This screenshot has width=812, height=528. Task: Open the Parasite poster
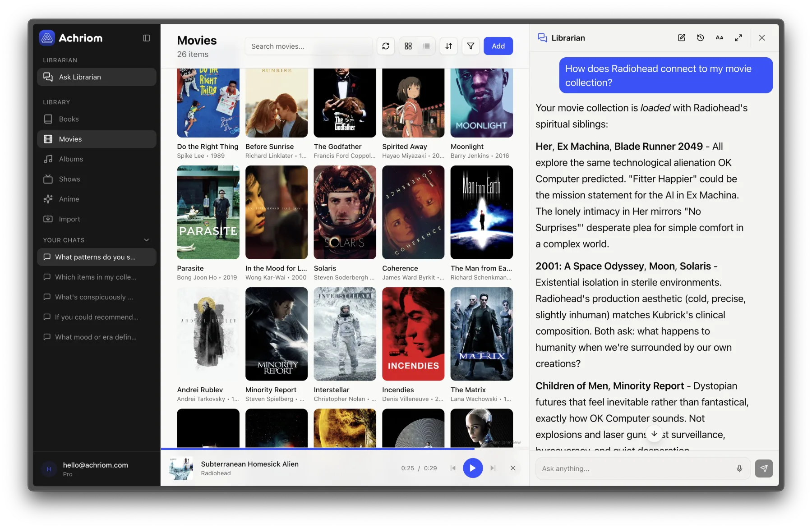pyautogui.click(x=208, y=212)
